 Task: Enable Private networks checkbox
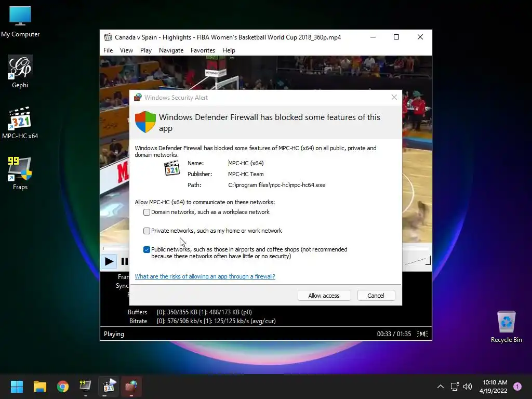147,231
